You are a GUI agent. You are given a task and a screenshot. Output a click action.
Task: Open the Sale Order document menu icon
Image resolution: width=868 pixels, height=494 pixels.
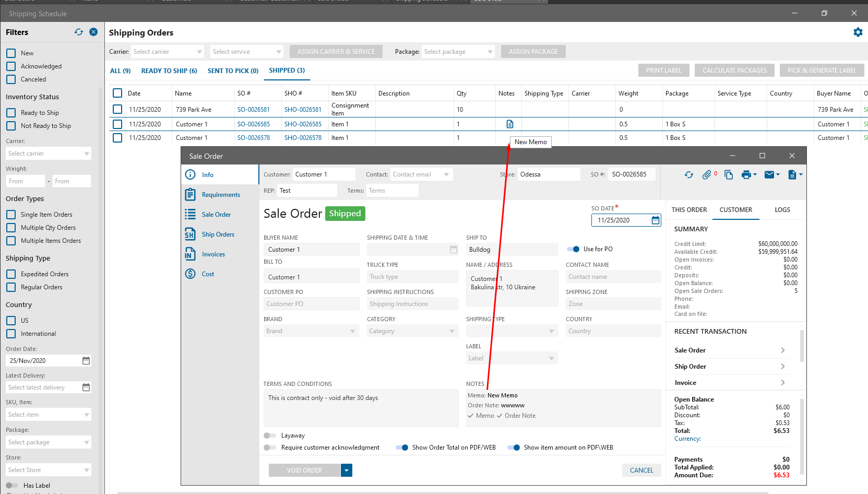792,175
